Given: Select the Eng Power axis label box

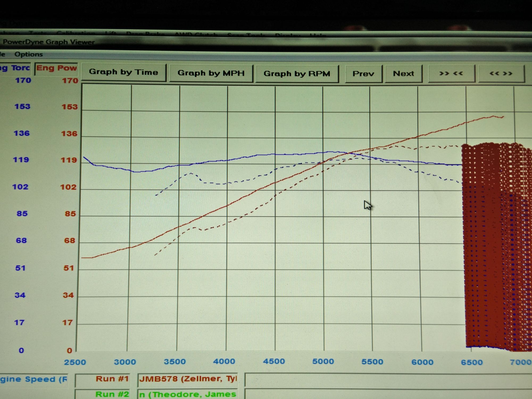Looking at the screenshot, I should click(56, 68).
